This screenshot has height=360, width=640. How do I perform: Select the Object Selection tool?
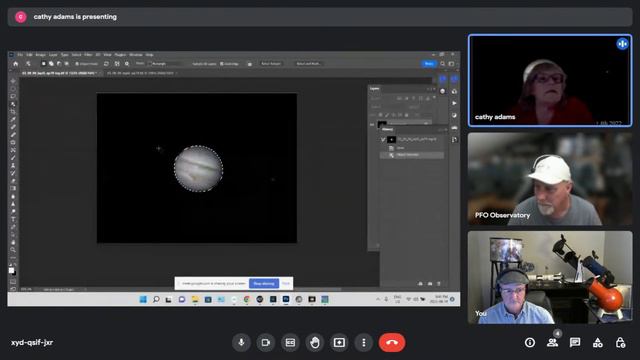[13, 104]
